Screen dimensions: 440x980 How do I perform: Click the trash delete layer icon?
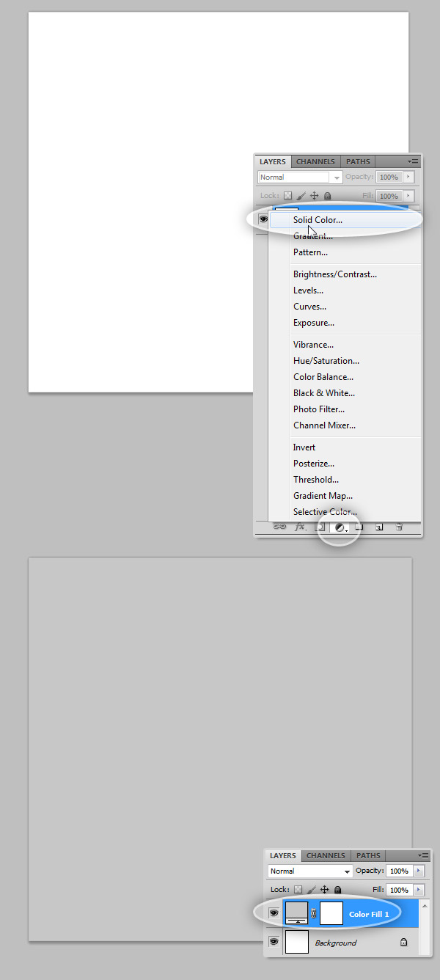click(399, 527)
